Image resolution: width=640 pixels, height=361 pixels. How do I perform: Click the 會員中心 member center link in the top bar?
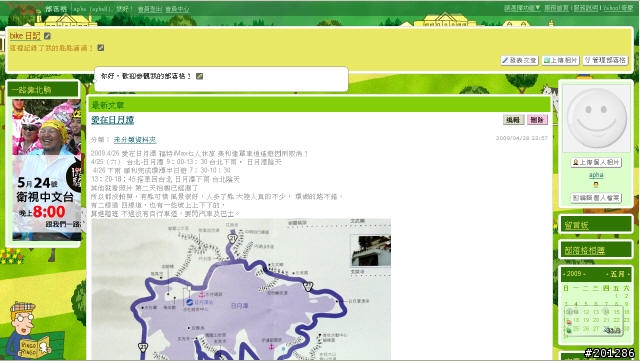tap(177, 9)
